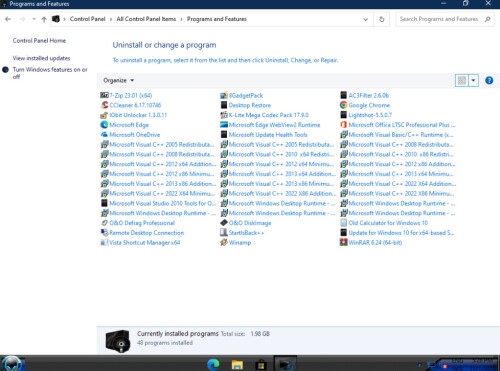This screenshot has height=371, width=500.
Task: Open the view options dropdown arrow
Action: [473, 80]
